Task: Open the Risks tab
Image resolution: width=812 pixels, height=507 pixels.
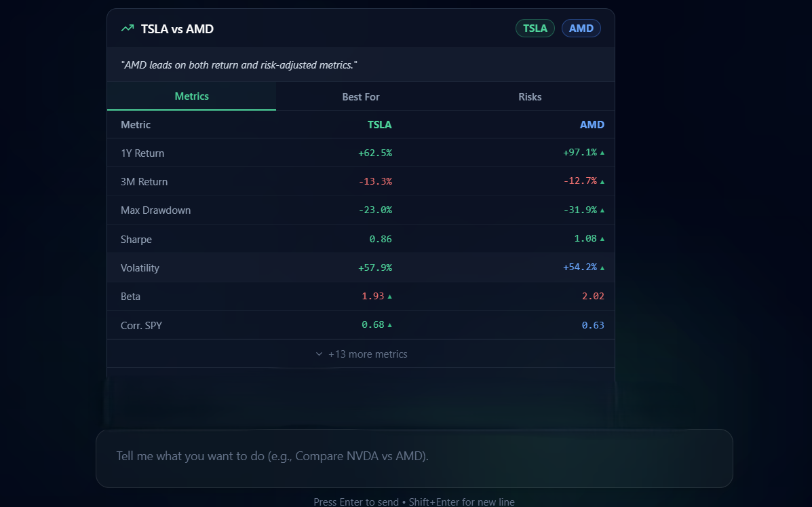Action: pyautogui.click(x=530, y=97)
